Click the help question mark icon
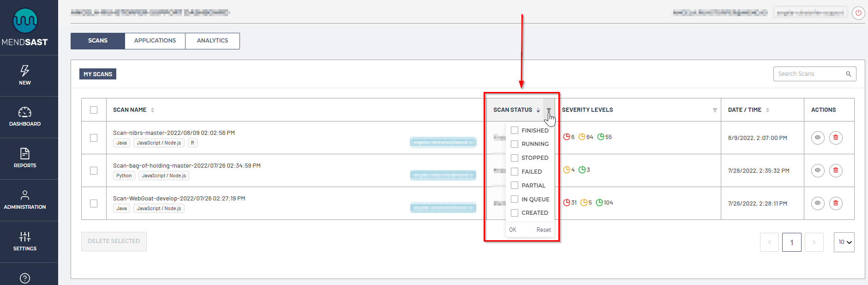 25,278
